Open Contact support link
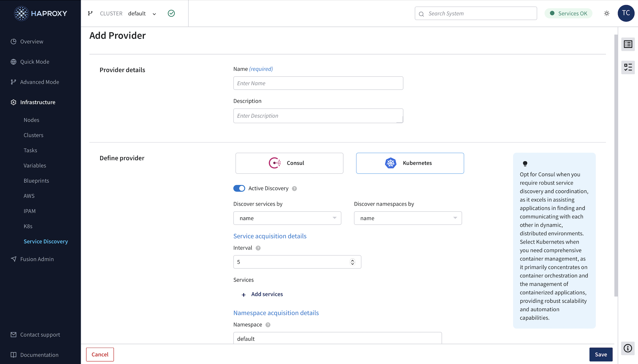Viewport: 638px width, 364px height. click(40, 335)
